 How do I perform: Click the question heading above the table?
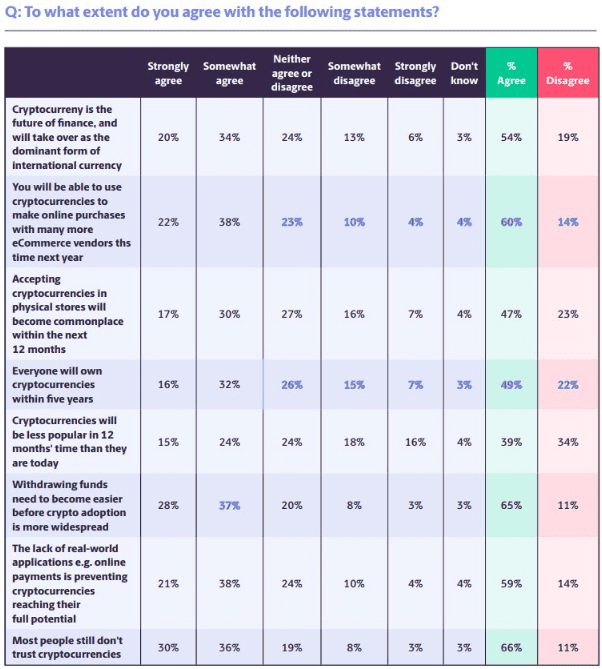[x=222, y=12]
